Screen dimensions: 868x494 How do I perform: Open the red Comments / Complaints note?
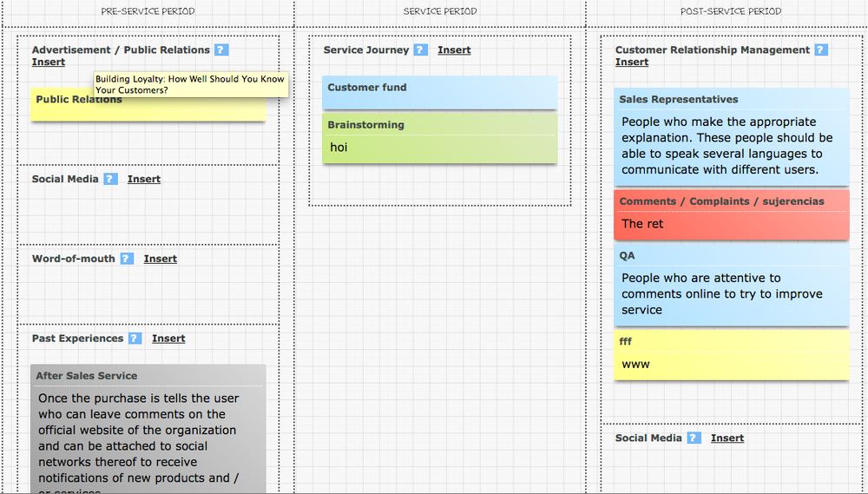[x=731, y=215]
